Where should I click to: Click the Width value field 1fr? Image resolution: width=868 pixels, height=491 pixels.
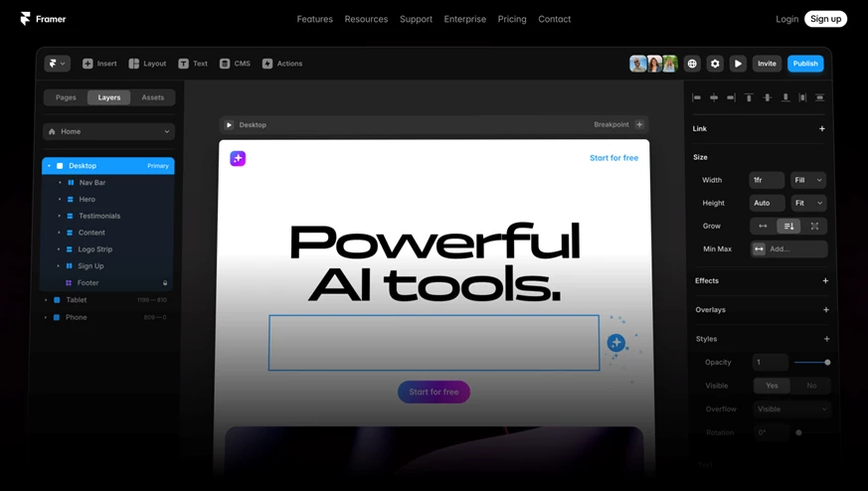click(x=767, y=180)
